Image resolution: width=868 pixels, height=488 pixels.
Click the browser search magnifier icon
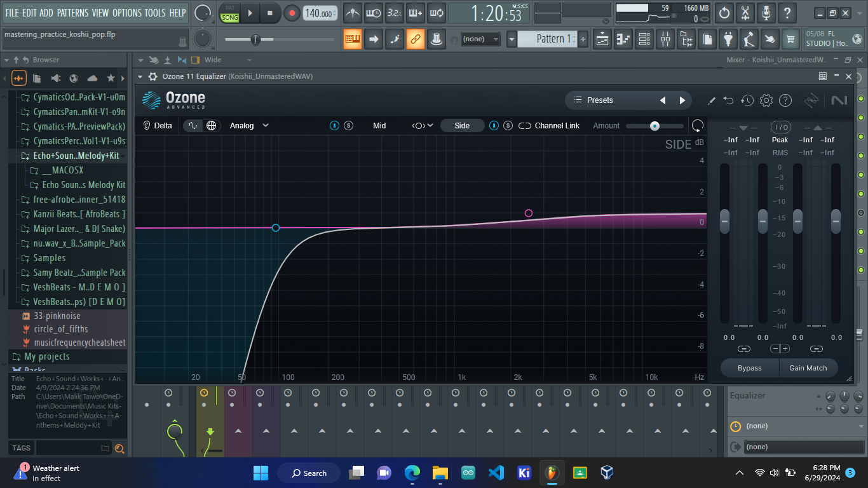tap(119, 449)
